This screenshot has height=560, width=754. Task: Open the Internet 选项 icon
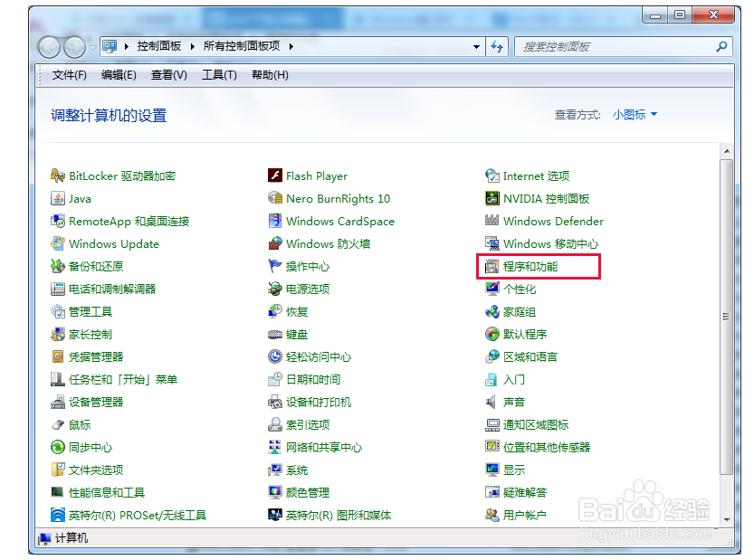(492, 176)
